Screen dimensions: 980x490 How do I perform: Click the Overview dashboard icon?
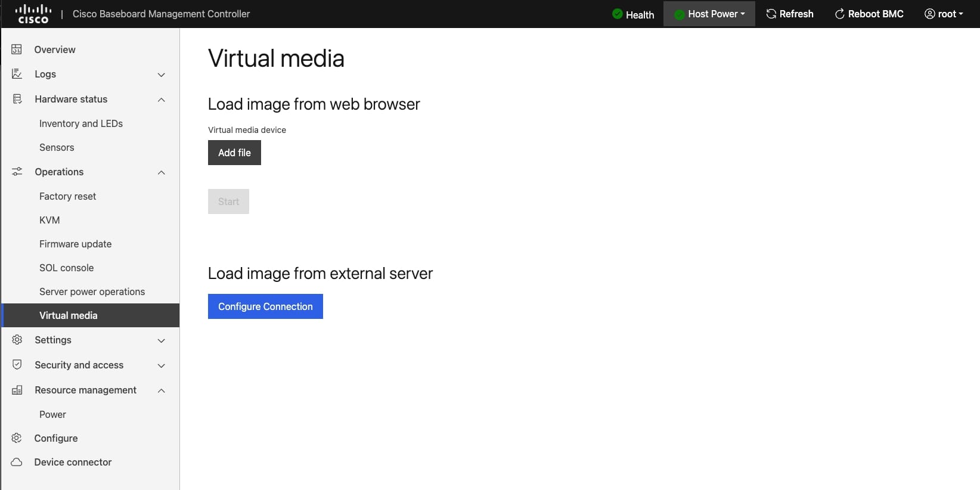tap(17, 49)
